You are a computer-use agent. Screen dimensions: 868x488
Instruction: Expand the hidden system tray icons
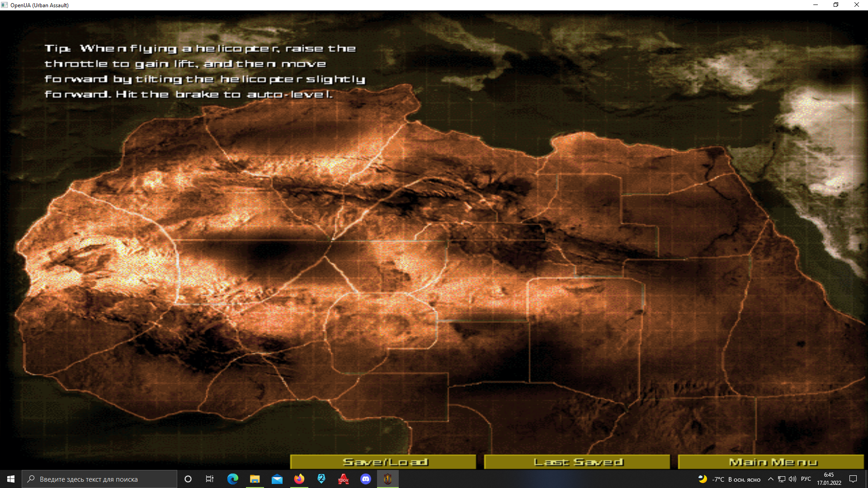click(x=771, y=479)
